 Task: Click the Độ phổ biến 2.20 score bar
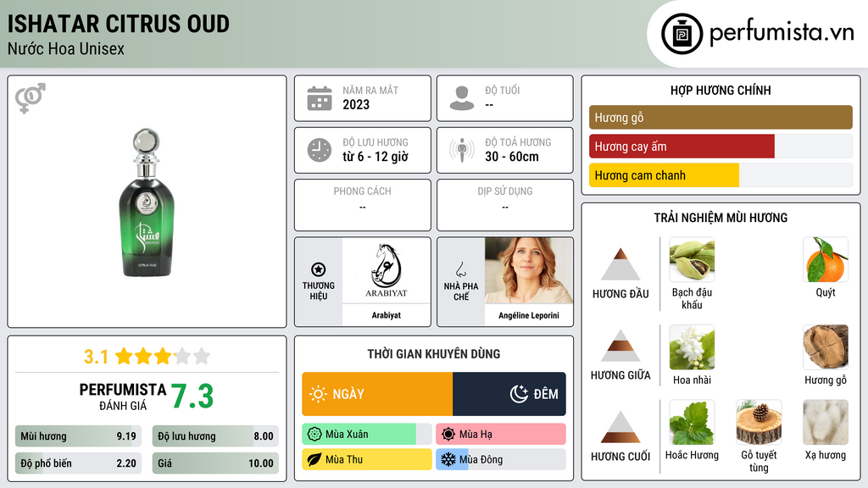78,463
